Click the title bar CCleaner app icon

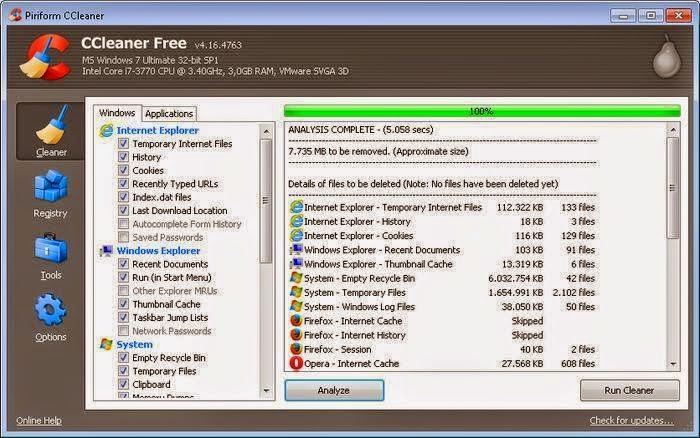pos(15,15)
